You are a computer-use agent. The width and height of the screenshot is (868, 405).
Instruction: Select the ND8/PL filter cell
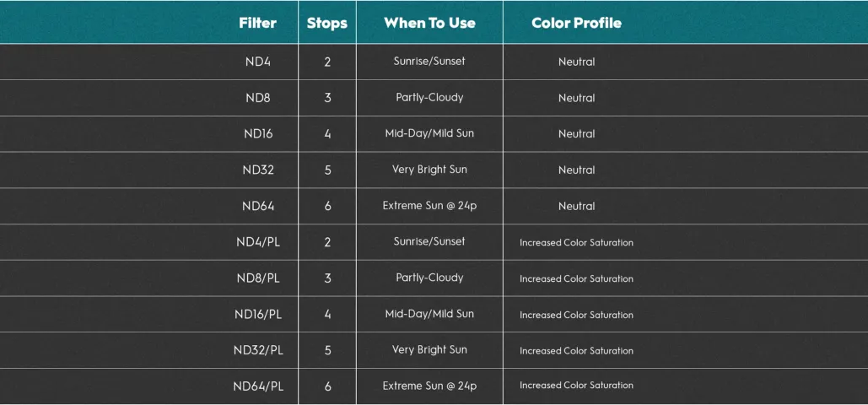point(258,278)
